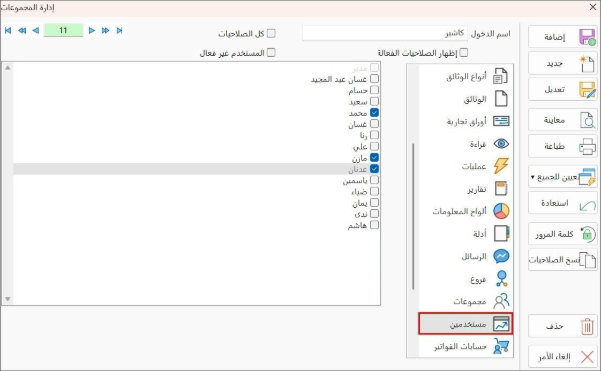Uncheck the محمد user checkbox
The height and width of the screenshot is (371, 601).
[x=374, y=113]
